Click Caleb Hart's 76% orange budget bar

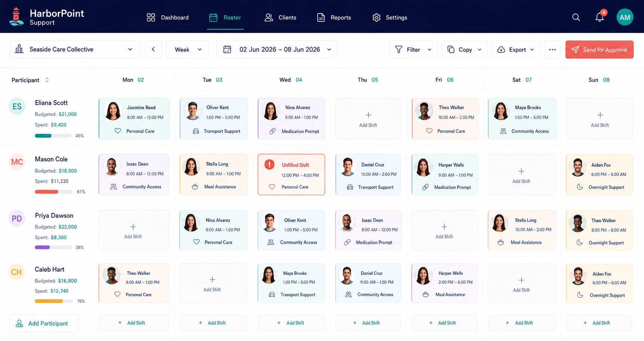[53, 301]
